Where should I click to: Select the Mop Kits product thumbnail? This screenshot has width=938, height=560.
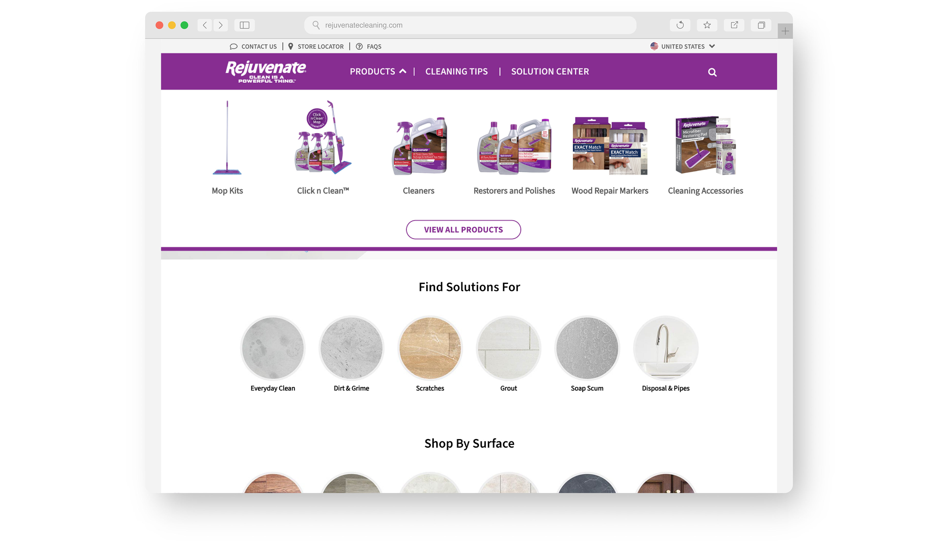(227, 138)
